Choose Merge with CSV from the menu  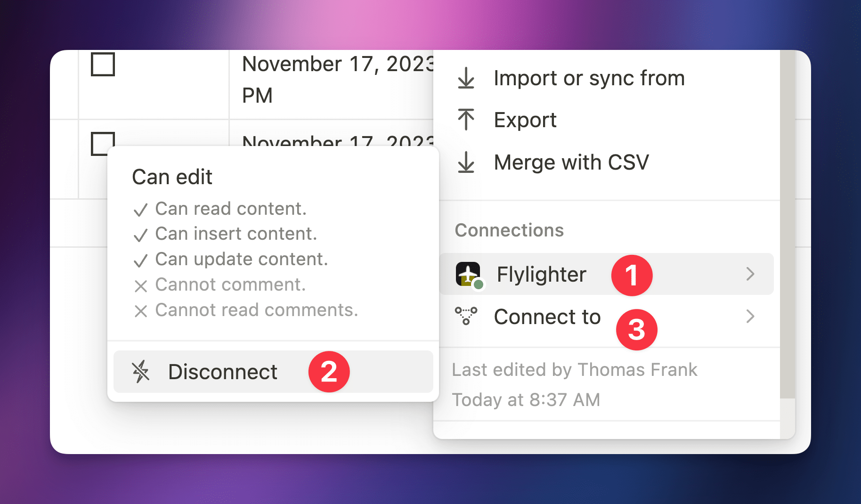(x=571, y=163)
